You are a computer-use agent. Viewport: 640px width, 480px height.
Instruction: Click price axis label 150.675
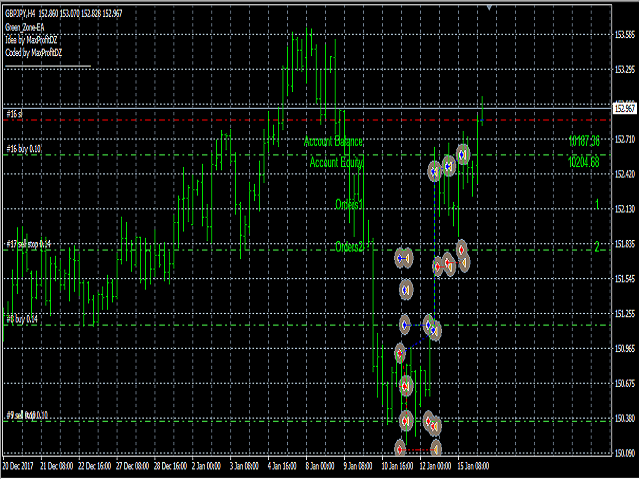[625, 384]
